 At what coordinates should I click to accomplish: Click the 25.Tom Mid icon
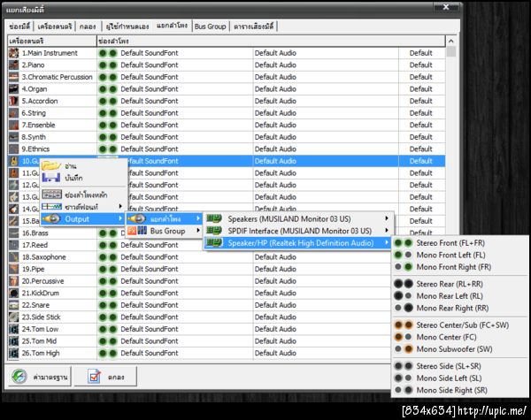(13, 341)
